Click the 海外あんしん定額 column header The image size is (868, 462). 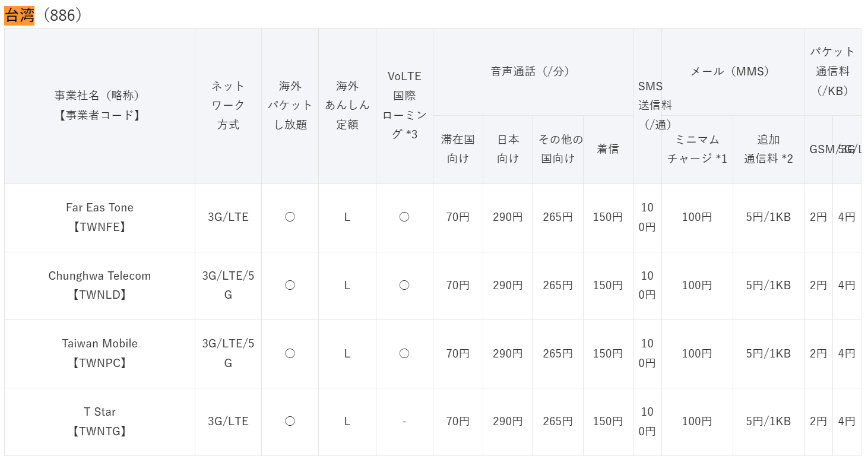(347, 106)
